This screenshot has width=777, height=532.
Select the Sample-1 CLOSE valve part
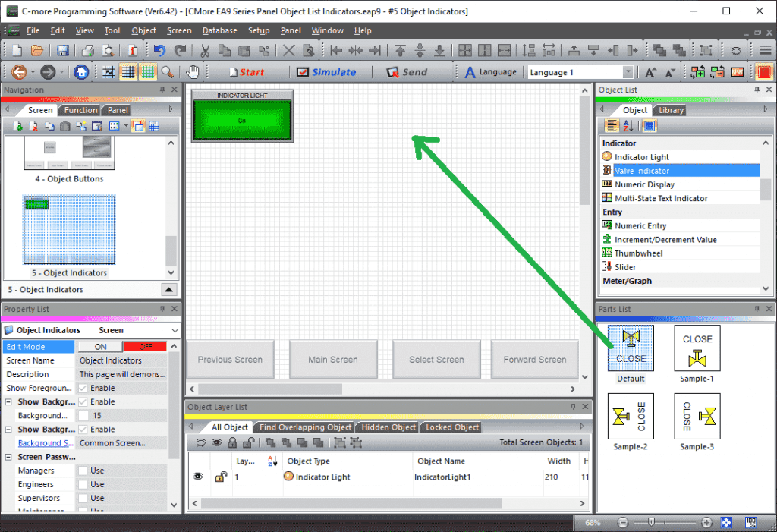coord(697,349)
